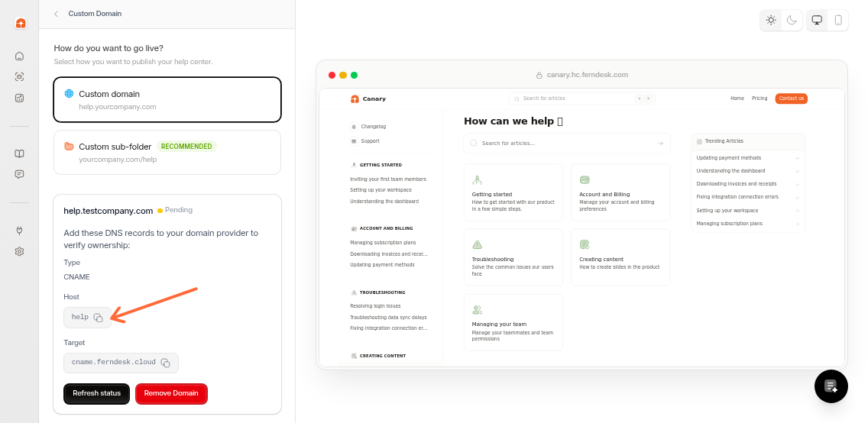The height and width of the screenshot is (423, 868).
Task: Switch preview to mobile device view
Action: click(838, 20)
